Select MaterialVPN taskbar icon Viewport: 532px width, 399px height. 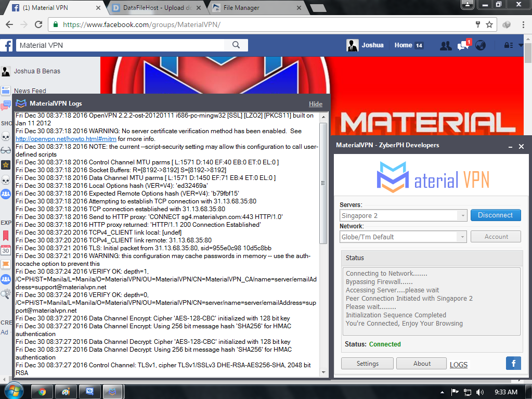(x=113, y=392)
